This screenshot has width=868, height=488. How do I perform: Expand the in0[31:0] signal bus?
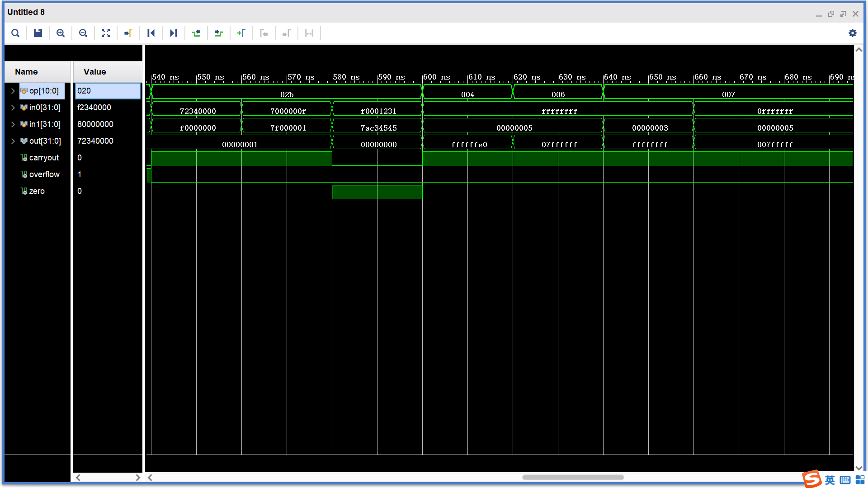point(13,107)
